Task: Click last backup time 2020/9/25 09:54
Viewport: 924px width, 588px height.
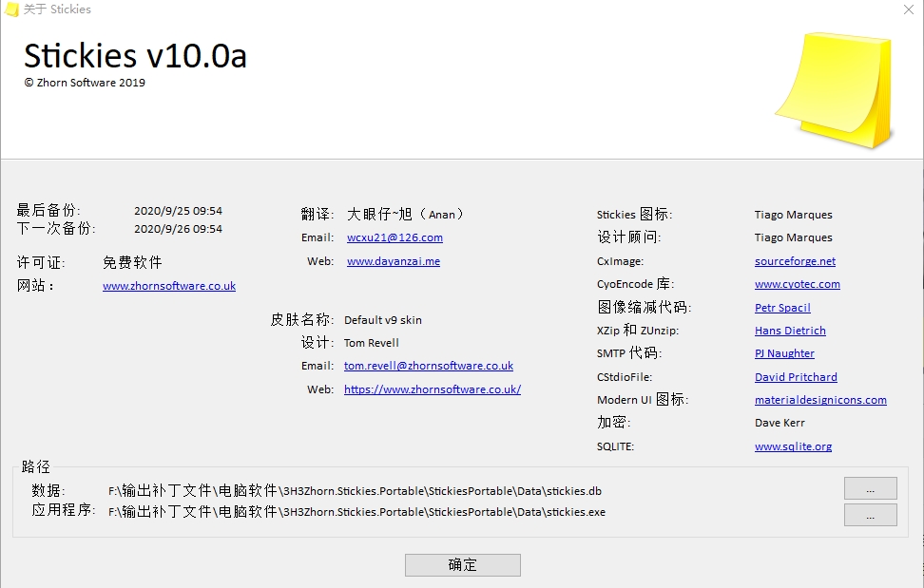Action: tap(178, 211)
